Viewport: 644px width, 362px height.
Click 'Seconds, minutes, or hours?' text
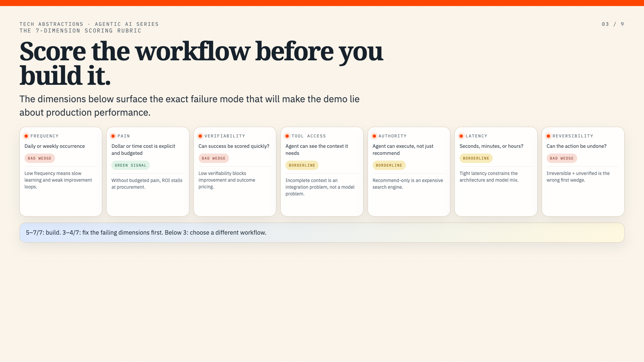[x=491, y=146]
